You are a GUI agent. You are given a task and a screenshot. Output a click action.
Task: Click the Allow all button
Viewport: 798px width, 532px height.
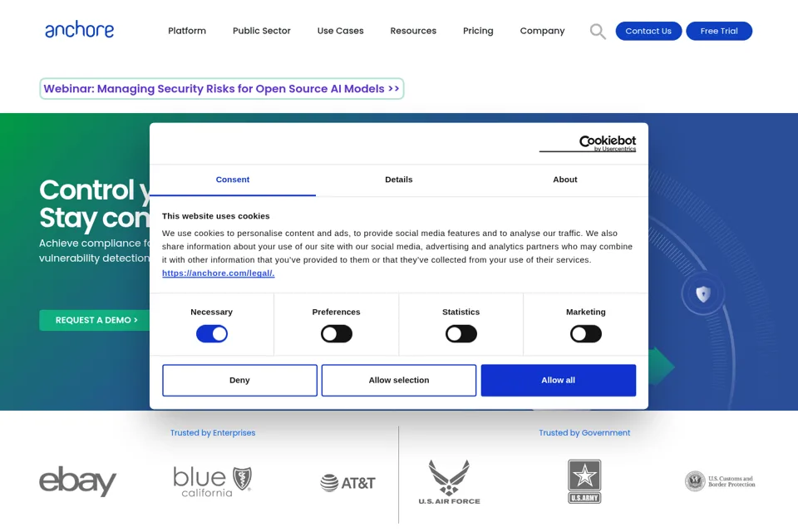point(559,380)
